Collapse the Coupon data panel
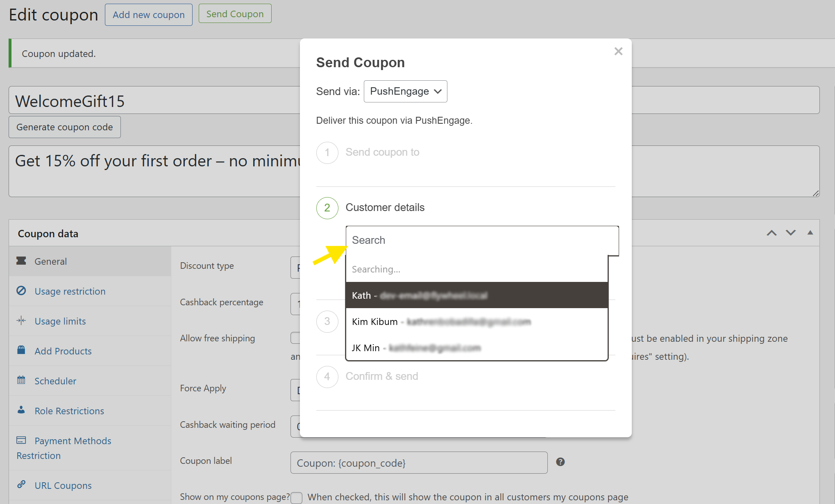 [810, 232]
